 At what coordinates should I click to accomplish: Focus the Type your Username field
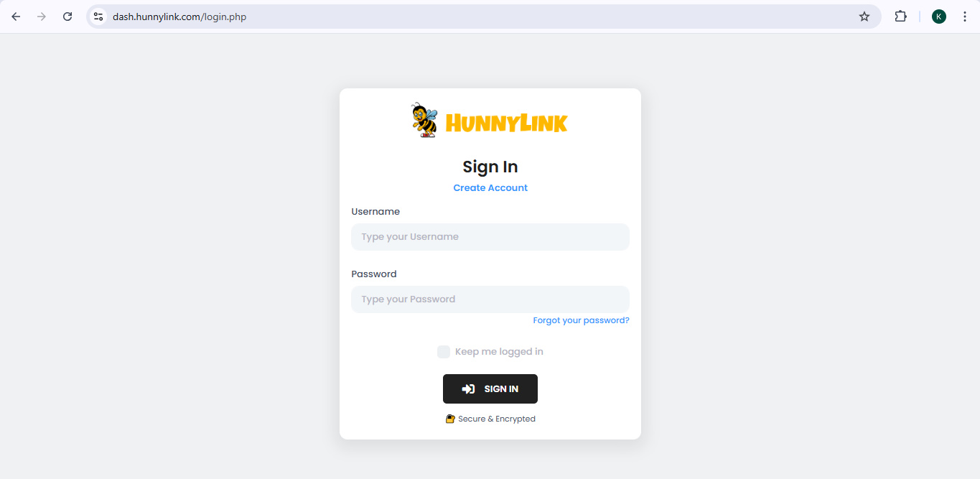coord(490,237)
